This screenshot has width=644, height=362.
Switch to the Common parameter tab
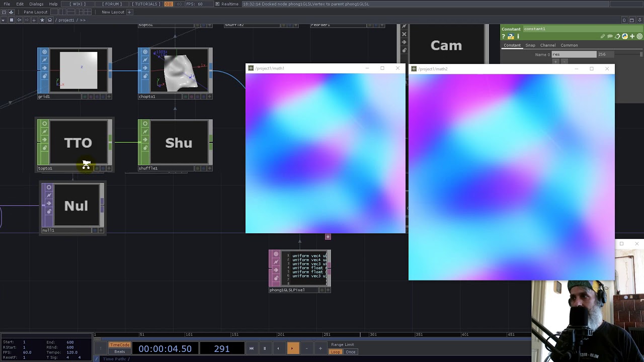click(x=569, y=45)
